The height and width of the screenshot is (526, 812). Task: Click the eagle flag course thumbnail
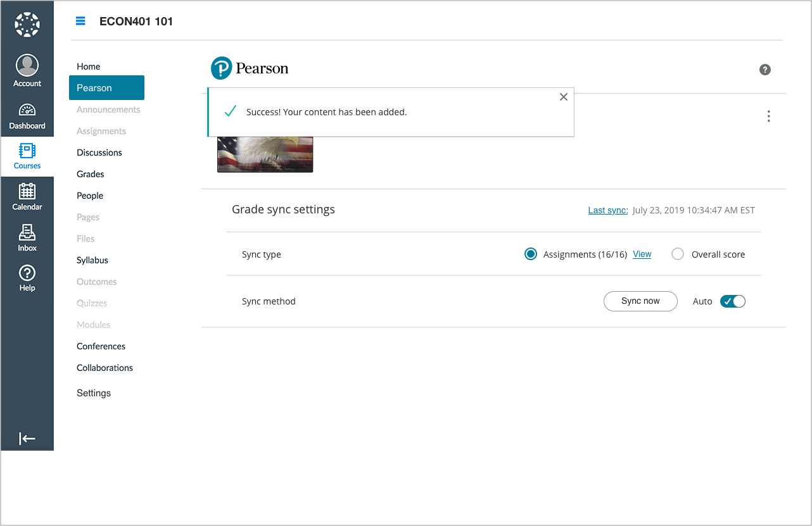click(265, 154)
